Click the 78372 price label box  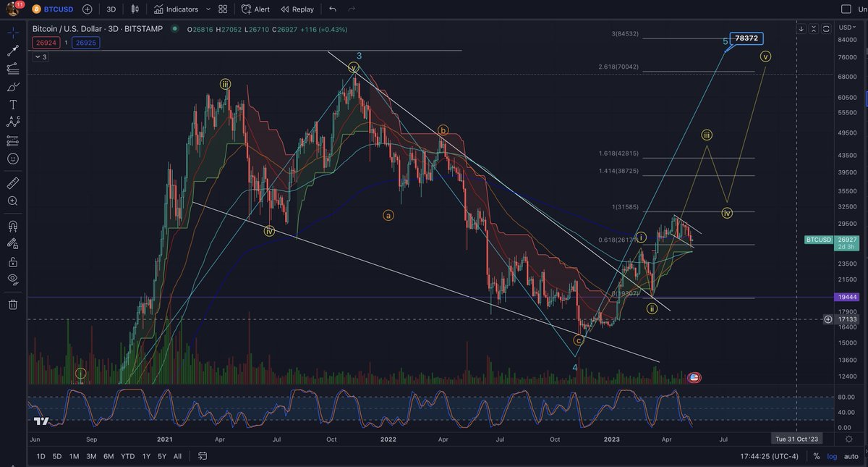pyautogui.click(x=746, y=38)
